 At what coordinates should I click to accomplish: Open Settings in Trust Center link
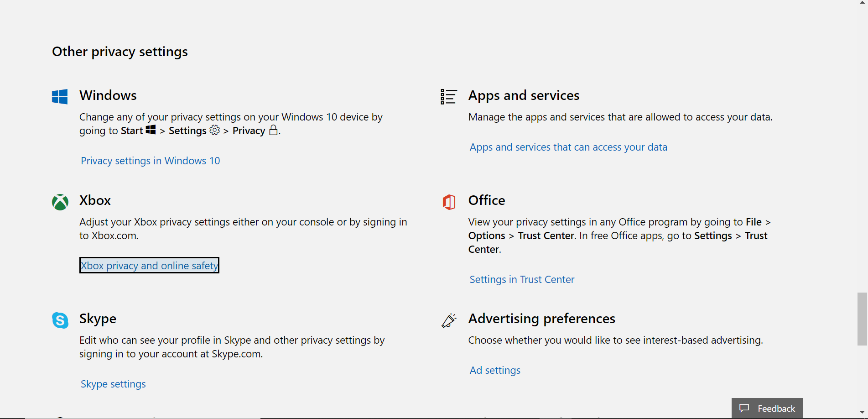[x=522, y=279]
